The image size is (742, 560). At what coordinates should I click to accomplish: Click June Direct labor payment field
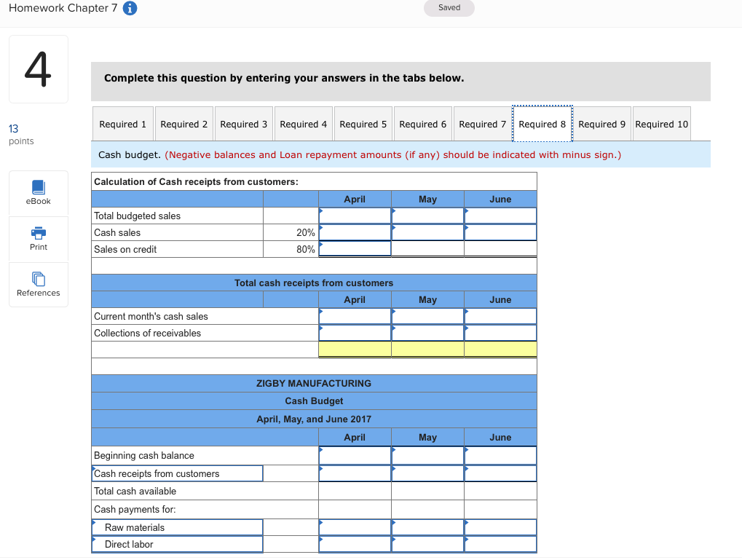(501, 545)
